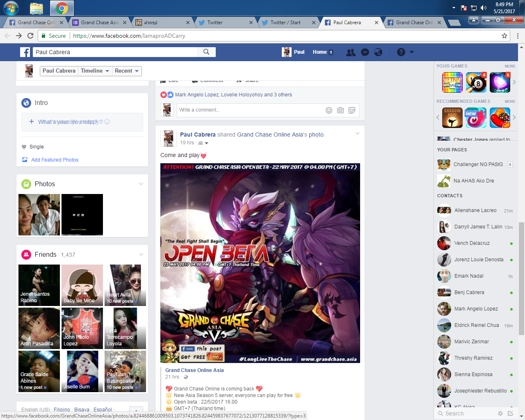
Task: Open chat with Mark Angelo Lopez
Action: pos(475,309)
